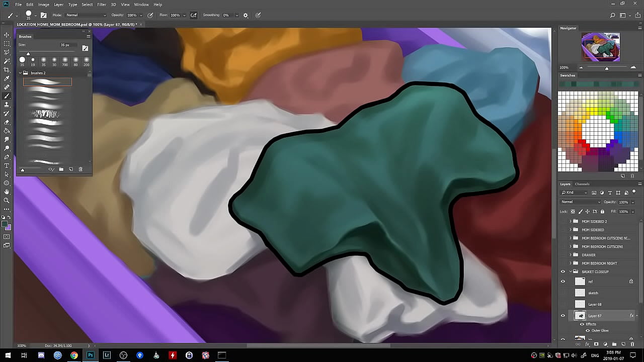644x362 pixels.
Task: Activate the Hand tool
Action: point(7,192)
